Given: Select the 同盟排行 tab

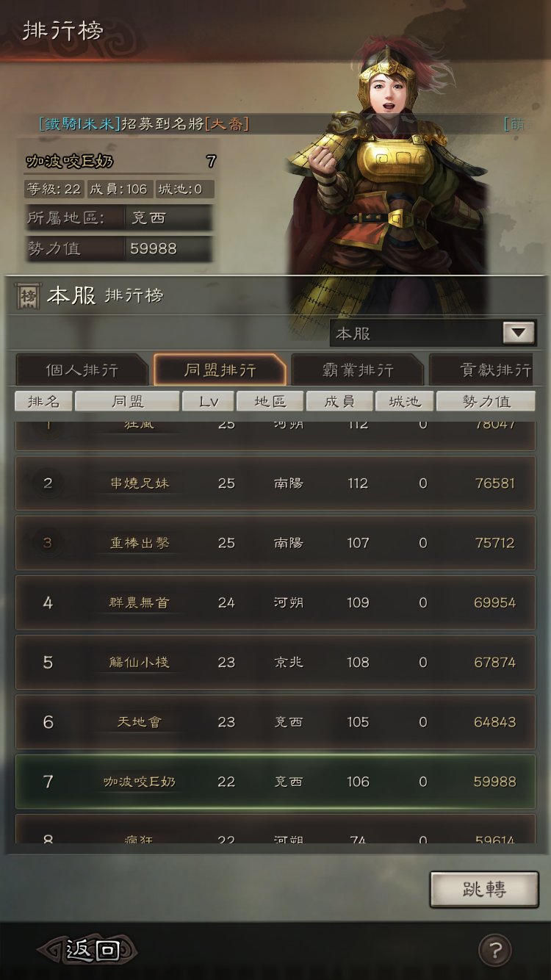Looking at the screenshot, I should coord(220,370).
